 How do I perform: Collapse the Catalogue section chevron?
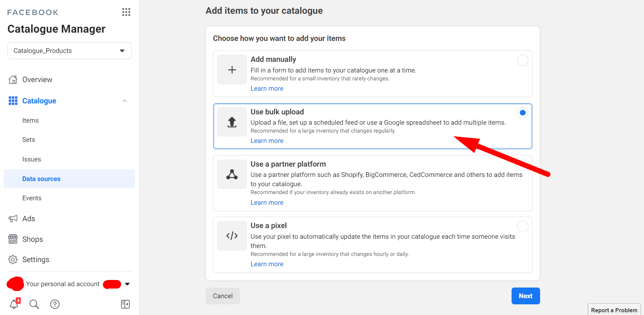tap(125, 100)
